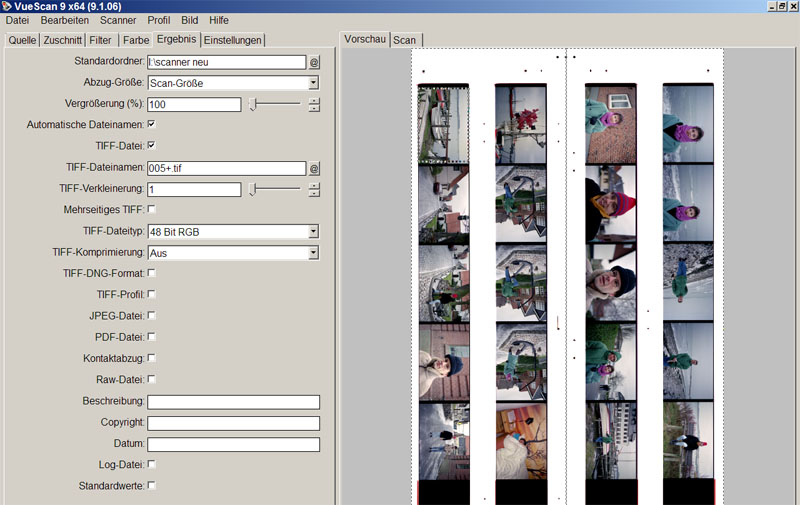The height and width of the screenshot is (505, 800).
Task: Click the Beschreibung text field
Action: (x=233, y=402)
